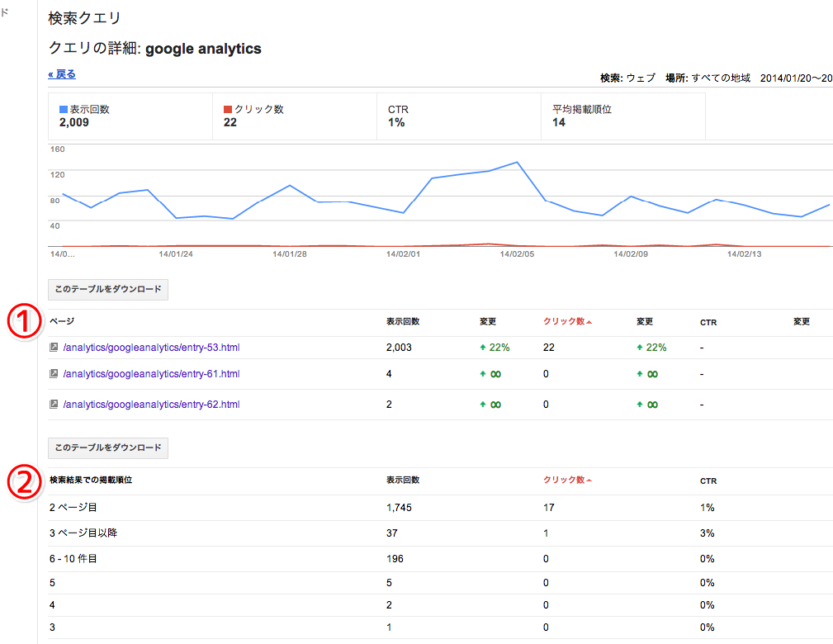Click the impression peak on the blue chart line

(517, 162)
